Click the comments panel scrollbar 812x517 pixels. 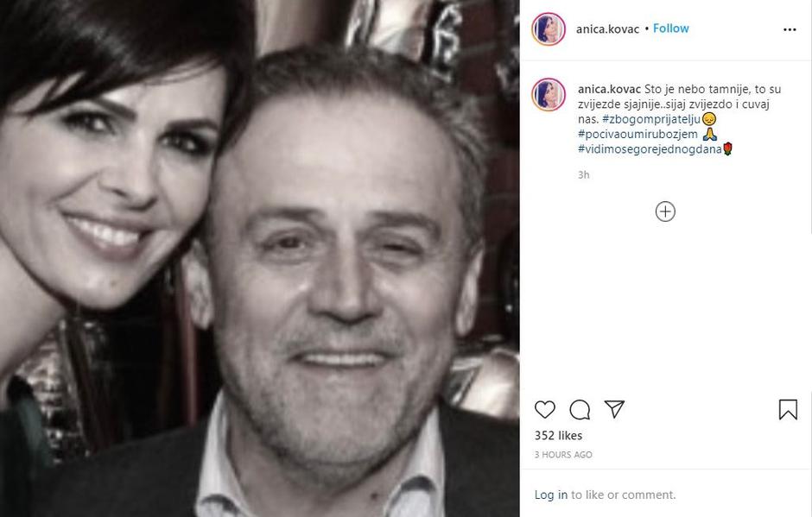(x=809, y=147)
